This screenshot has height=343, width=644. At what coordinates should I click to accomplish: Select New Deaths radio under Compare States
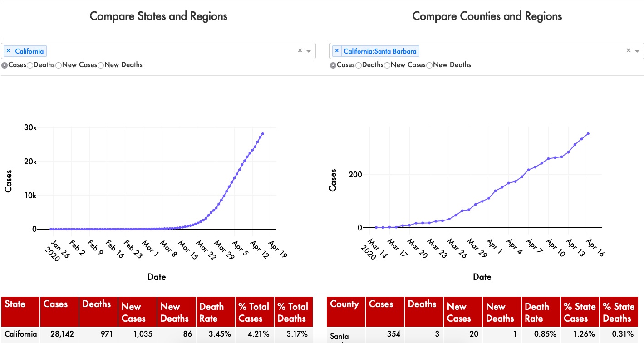101,65
